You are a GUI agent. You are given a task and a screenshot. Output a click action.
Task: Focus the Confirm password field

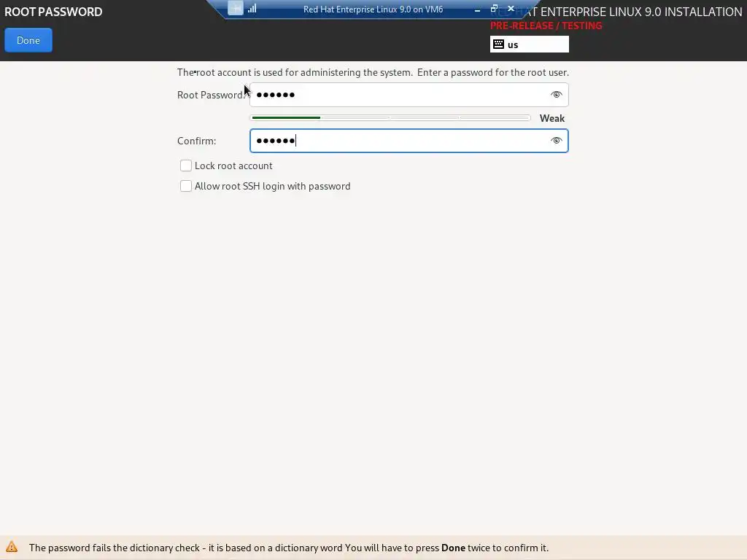(409, 141)
